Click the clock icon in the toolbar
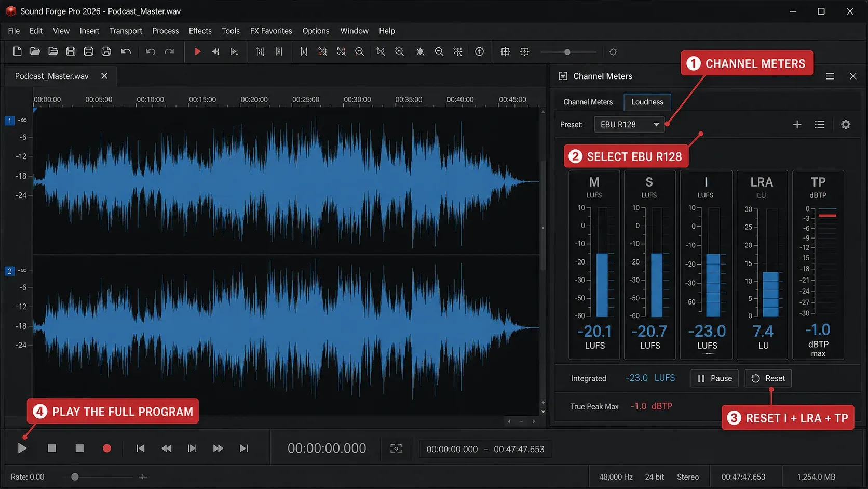The height and width of the screenshot is (489, 868). pos(479,51)
